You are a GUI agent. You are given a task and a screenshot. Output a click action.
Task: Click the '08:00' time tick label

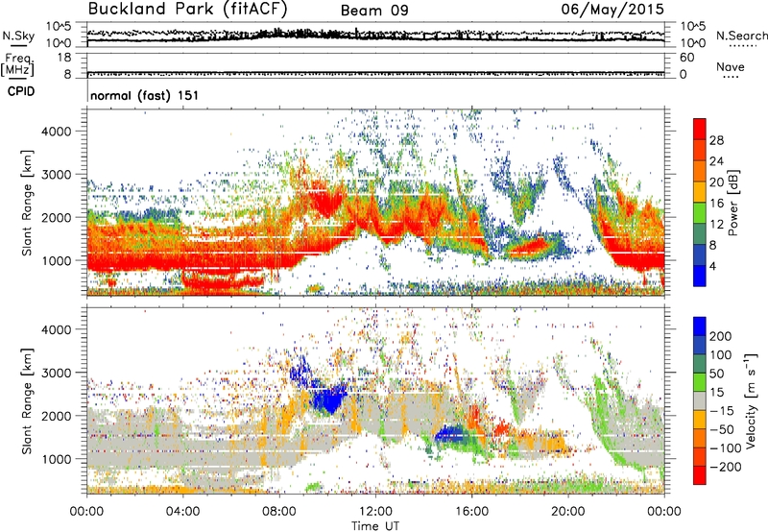pyautogui.click(x=279, y=512)
